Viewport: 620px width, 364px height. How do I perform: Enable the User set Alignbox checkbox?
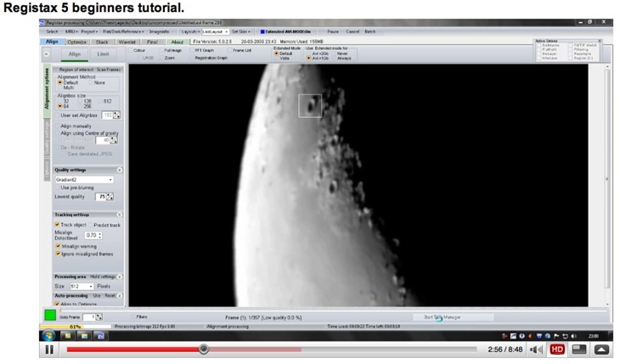pos(58,115)
